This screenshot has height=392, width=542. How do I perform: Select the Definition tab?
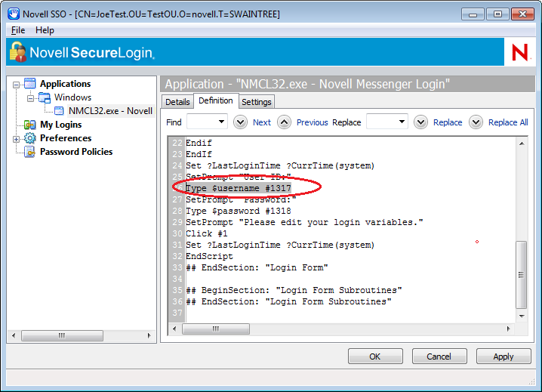(x=216, y=100)
